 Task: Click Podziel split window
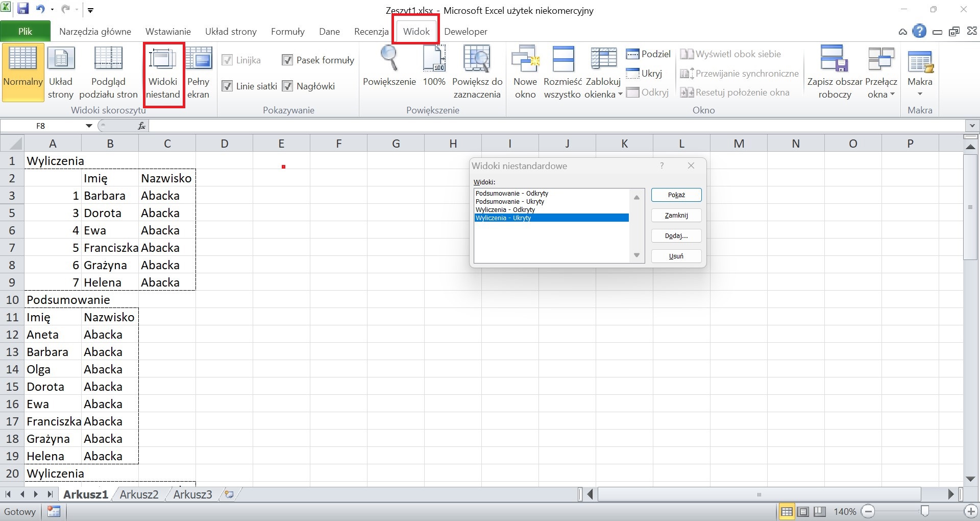click(x=648, y=54)
